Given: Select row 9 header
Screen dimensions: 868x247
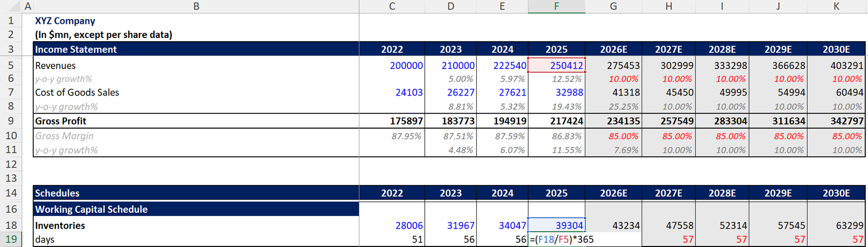Looking at the screenshot, I should (11, 121).
